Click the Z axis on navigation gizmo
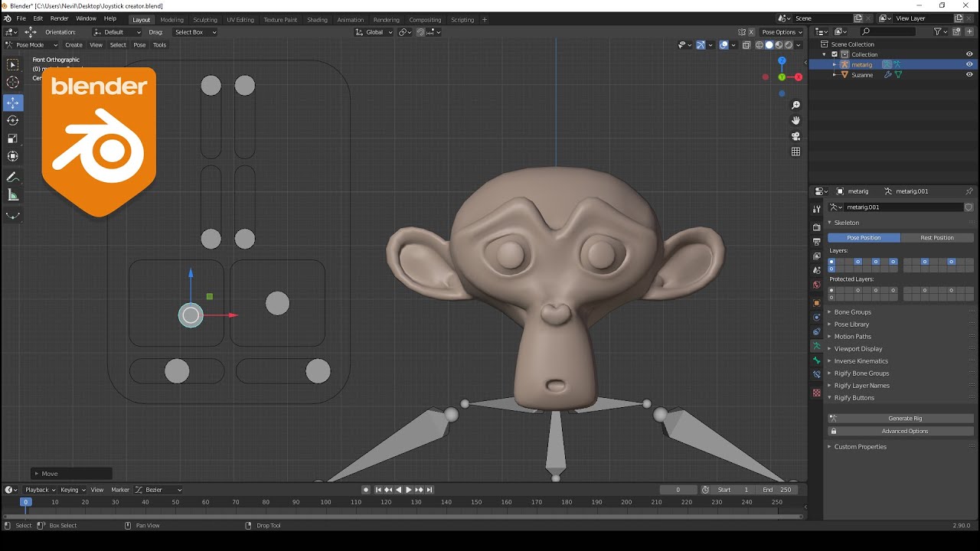This screenshot has height=551, width=980. 782,60
